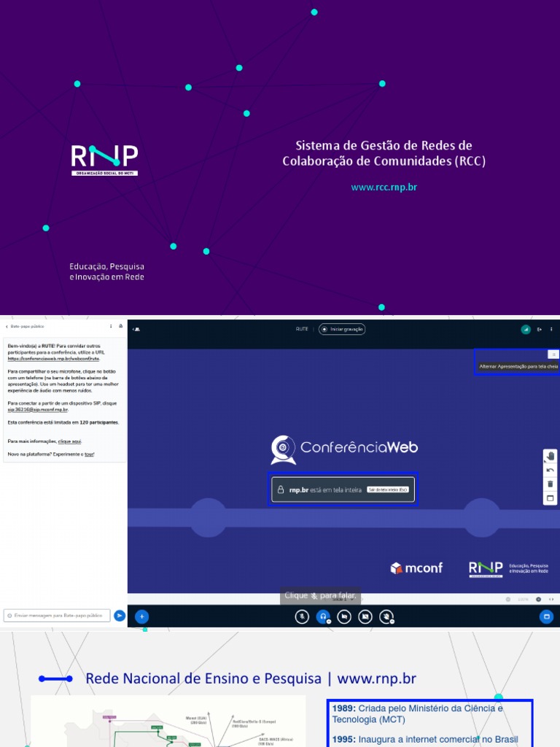
Task: Open the chat options three-dot menu
Action: 111,326
